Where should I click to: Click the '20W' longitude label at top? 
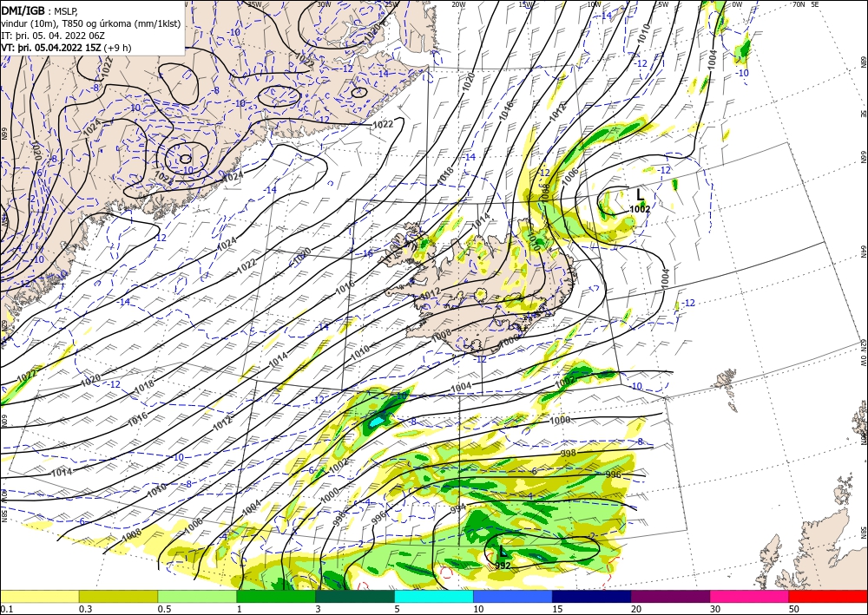458,4
